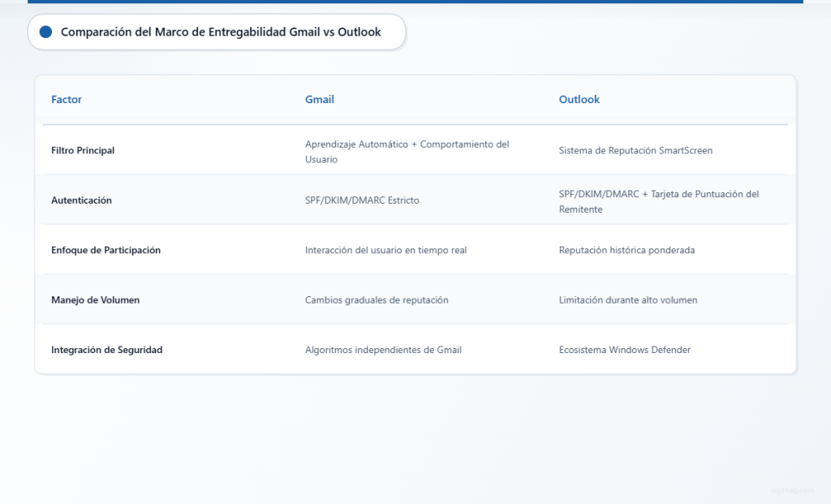Select the Ecosistema Windows Defender cell
This screenshot has width=831, height=504.
[x=625, y=350]
